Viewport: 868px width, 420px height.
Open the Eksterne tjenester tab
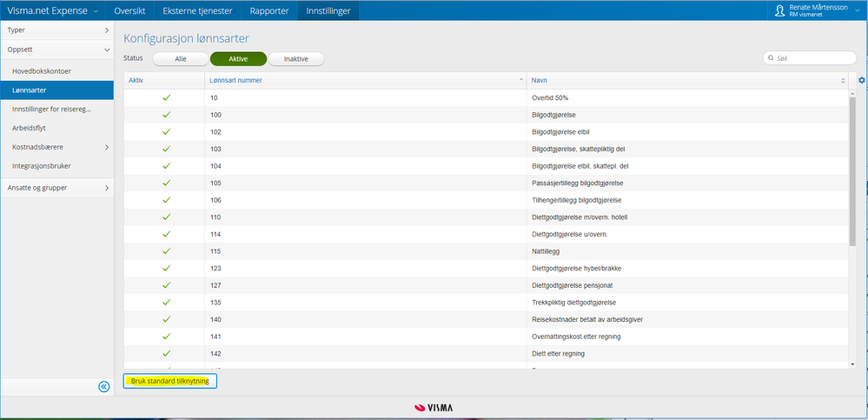[197, 10]
